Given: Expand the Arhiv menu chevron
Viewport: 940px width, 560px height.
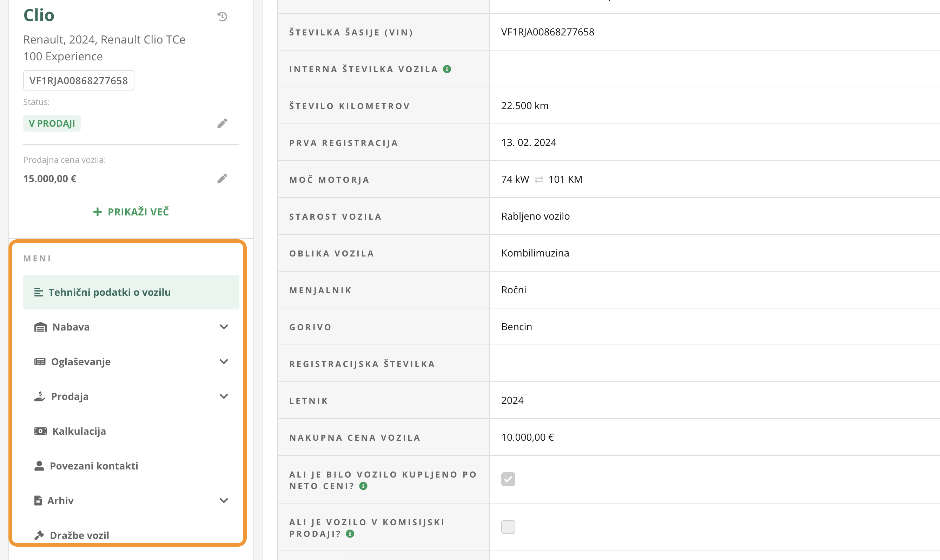Looking at the screenshot, I should coord(224,500).
